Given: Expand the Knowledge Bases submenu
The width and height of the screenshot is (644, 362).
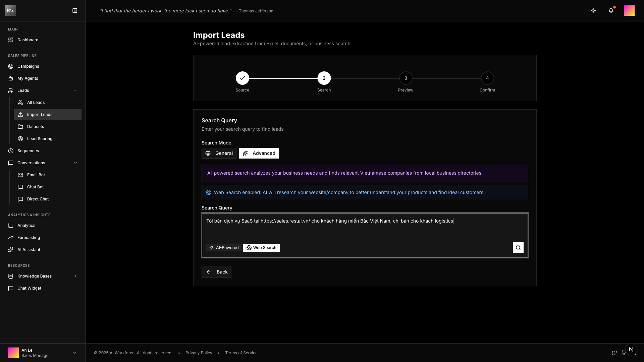Looking at the screenshot, I should pos(75,276).
